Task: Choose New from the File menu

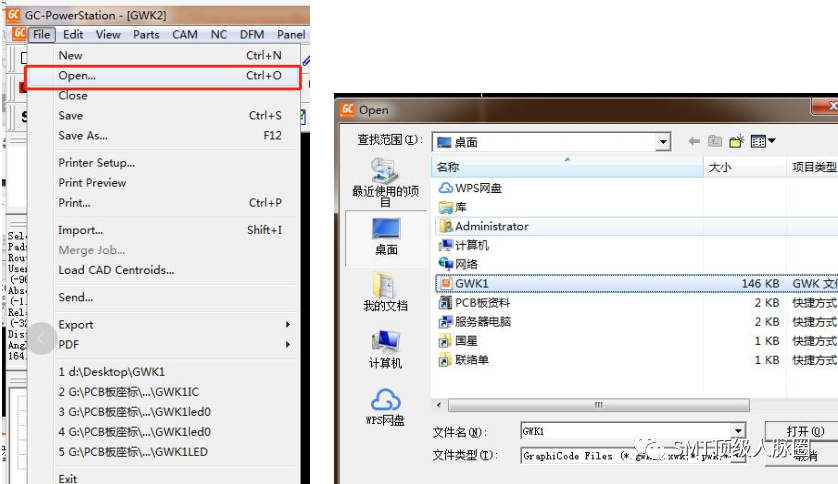Action: coord(163,56)
